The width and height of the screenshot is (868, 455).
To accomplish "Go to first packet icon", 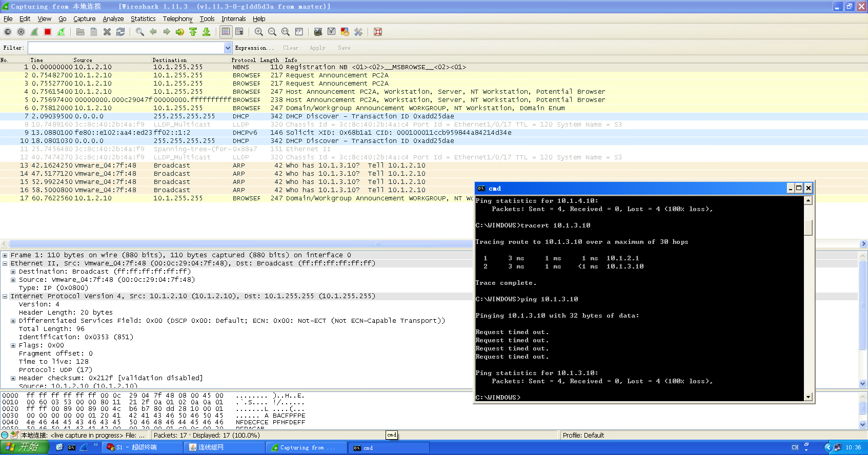I will 193,32.
